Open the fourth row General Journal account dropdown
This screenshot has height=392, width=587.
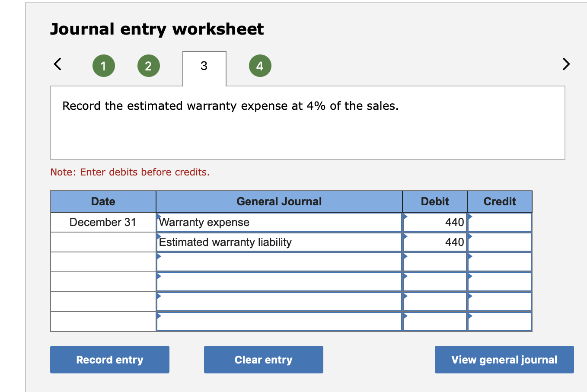point(279,282)
